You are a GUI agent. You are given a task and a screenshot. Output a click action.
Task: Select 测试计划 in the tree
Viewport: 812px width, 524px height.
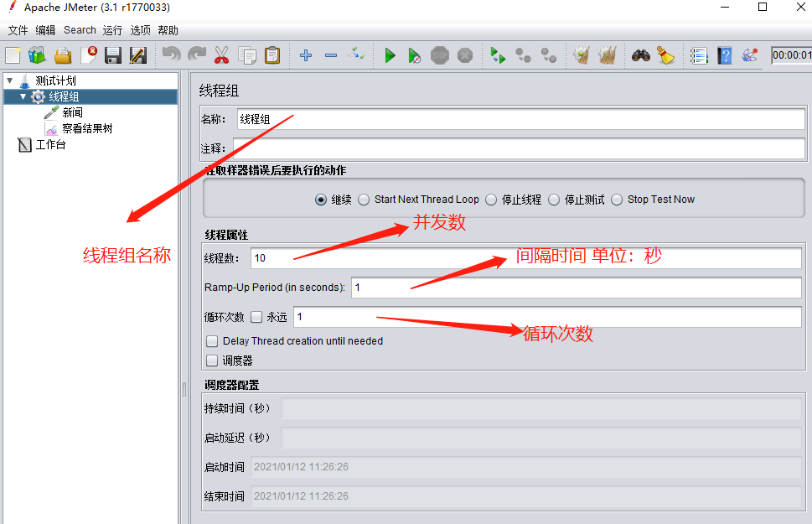[55, 80]
